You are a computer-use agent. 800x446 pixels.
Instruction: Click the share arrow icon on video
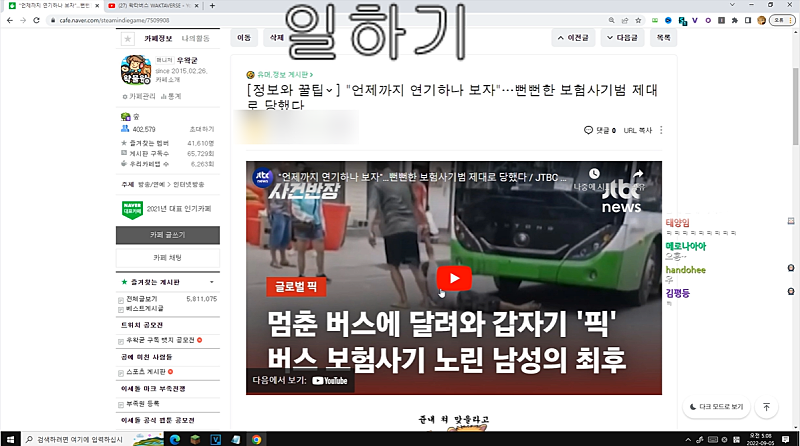click(x=638, y=174)
